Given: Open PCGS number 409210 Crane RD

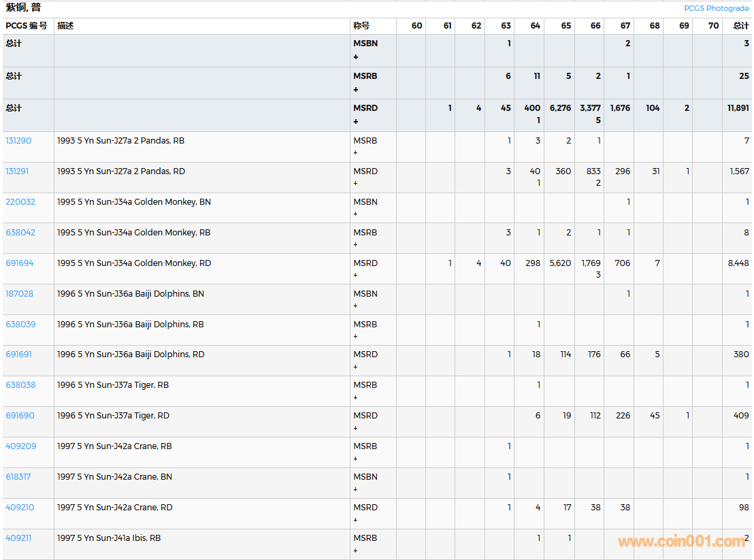Looking at the screenshot, I should (20, 508).
